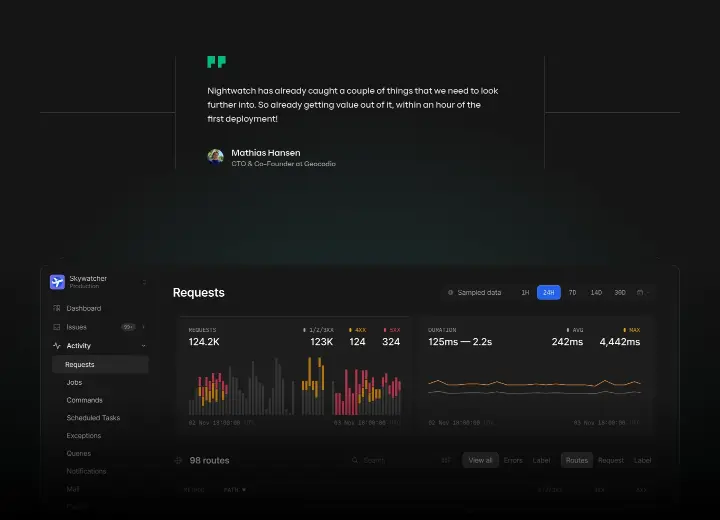Viewport: 720px width, 520px height.
Task: Select the 7D time range
Action: point(573,293)
